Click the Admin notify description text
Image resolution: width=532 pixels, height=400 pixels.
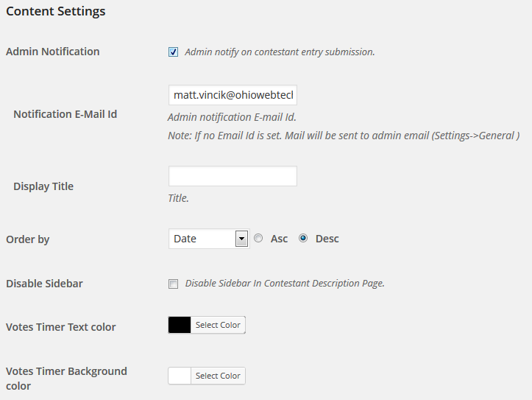[x=280, y=52]
